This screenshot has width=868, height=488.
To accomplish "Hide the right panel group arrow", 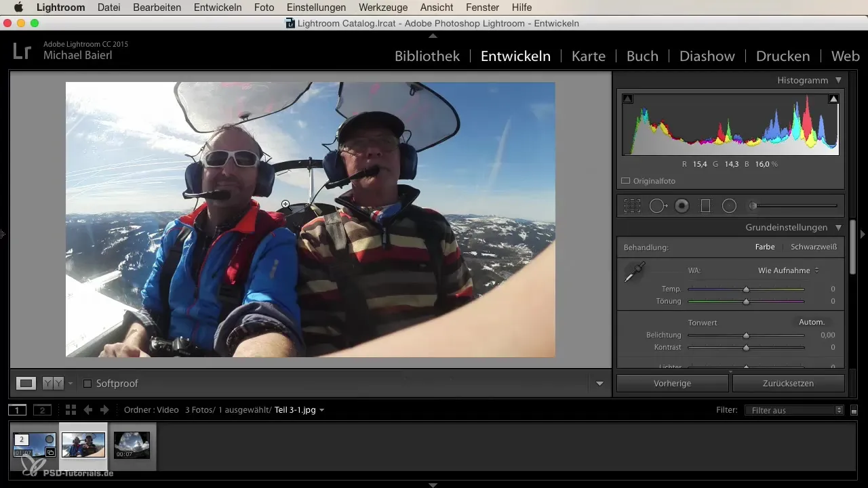I will point(863,235).
